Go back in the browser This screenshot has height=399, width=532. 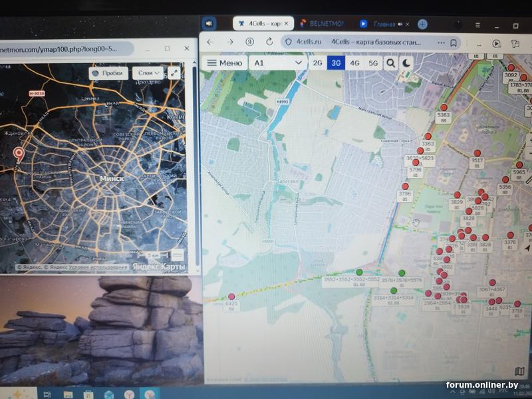(210, 42)
